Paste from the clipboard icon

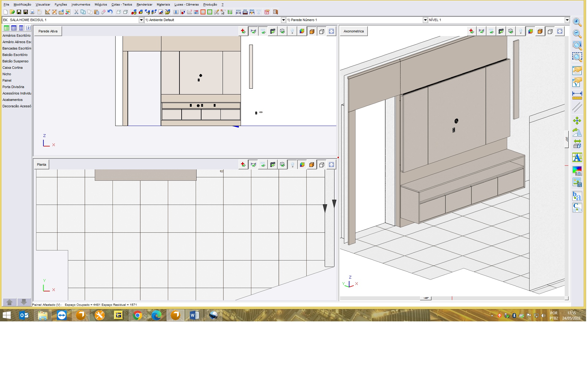pos(97,12)
